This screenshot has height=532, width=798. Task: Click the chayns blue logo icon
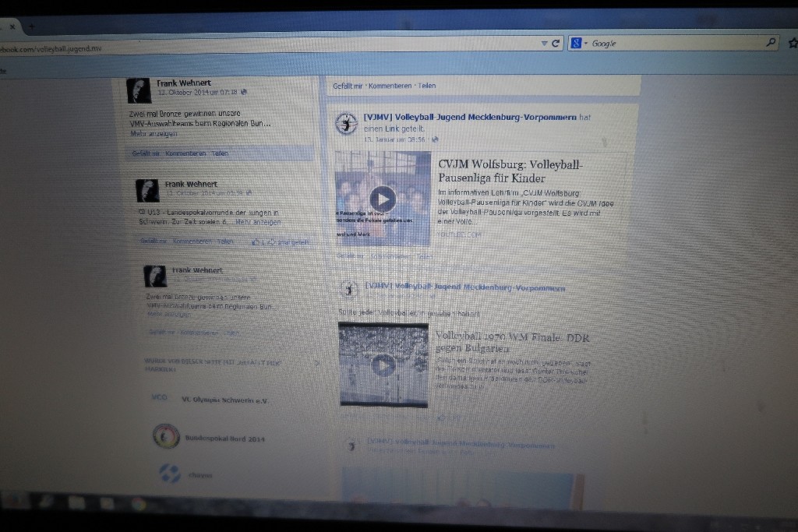[170, 473]
